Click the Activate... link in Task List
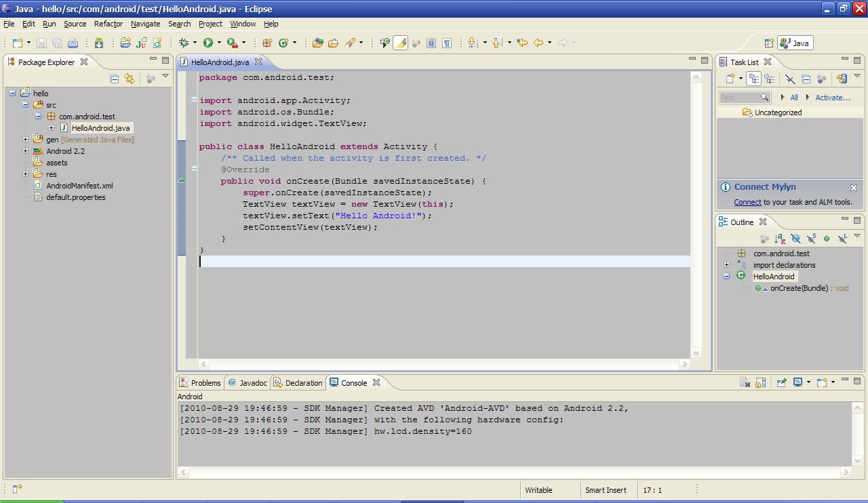Viewport: 868px width, 503px height. [x=832, y=98]
